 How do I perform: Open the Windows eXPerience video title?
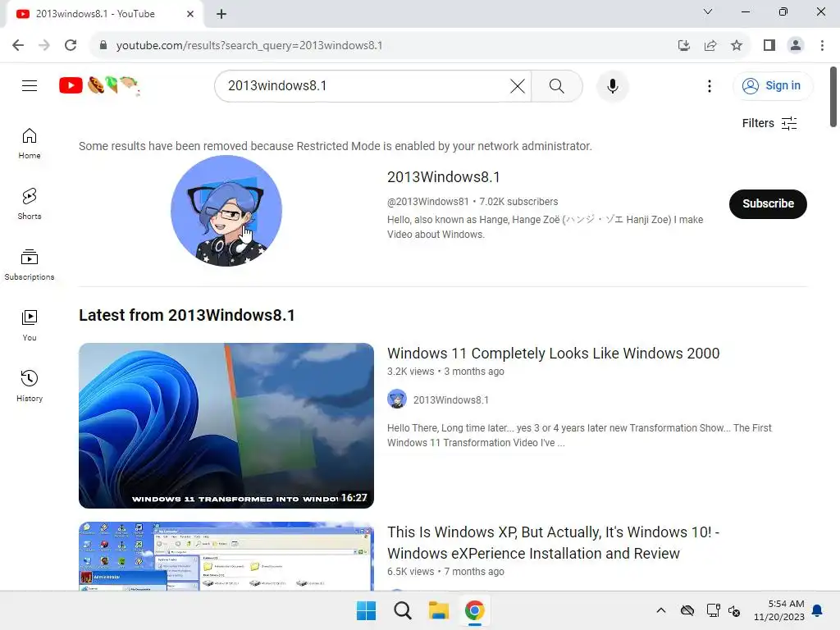point(553,543)
